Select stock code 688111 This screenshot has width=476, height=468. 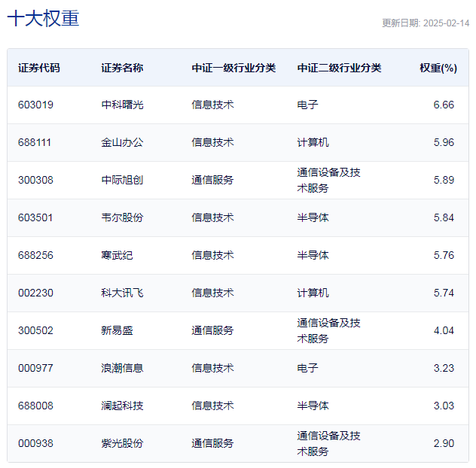35,142
